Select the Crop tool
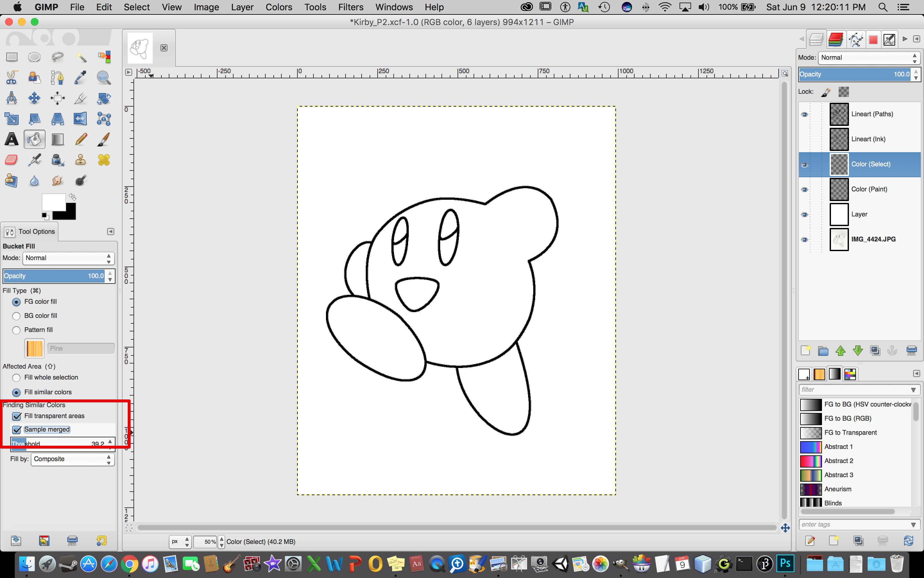 (x=81, y=98)
